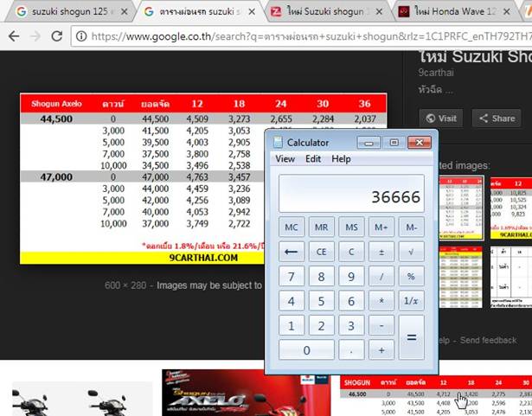532x416 pixels.
Task: Click the MS memory store key
Action: 351,227
